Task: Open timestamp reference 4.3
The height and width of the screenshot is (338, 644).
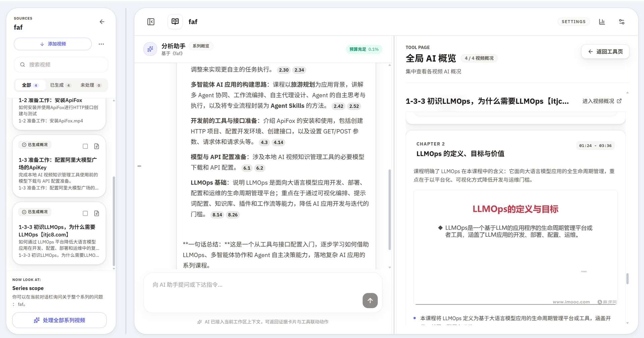Action: pos(264,142)
